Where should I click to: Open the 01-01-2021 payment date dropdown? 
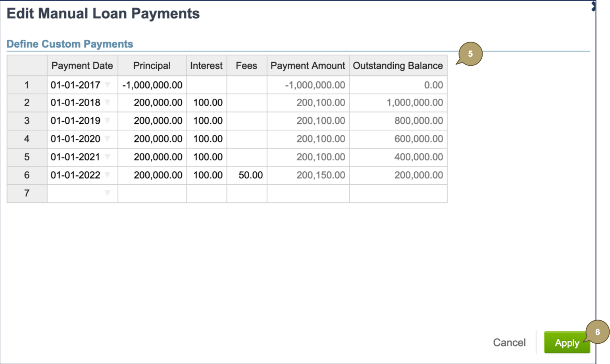pos(107,157)
